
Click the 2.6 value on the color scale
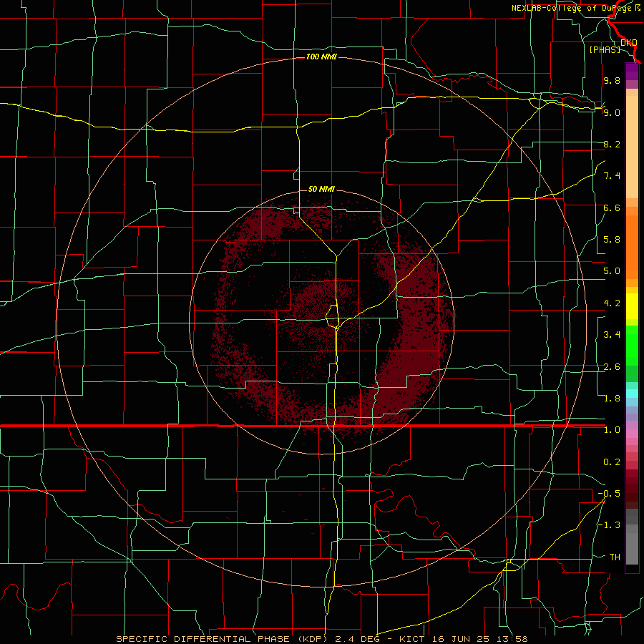tap(612, 367)
